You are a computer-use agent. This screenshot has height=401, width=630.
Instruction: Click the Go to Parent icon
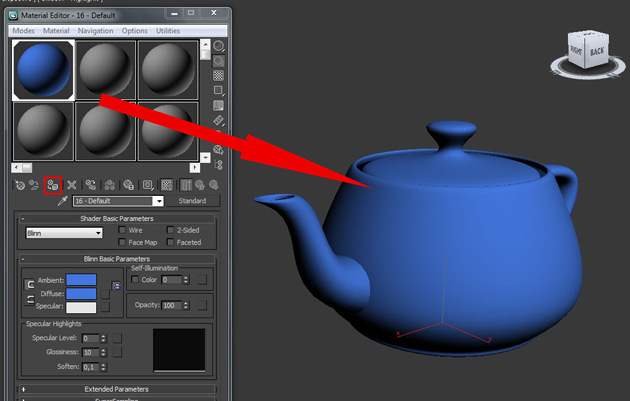tap(200, 185)
